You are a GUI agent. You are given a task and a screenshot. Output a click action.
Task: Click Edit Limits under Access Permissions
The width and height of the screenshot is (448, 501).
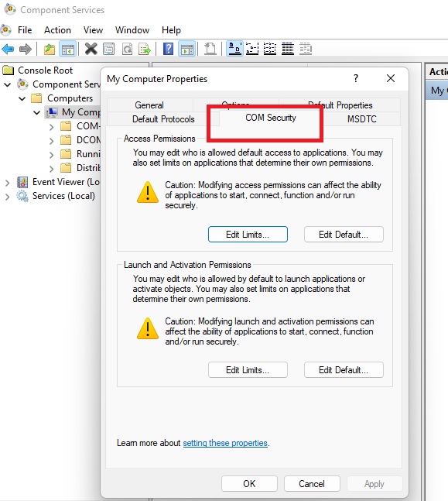pyautogui.click(x=248, y=235)
